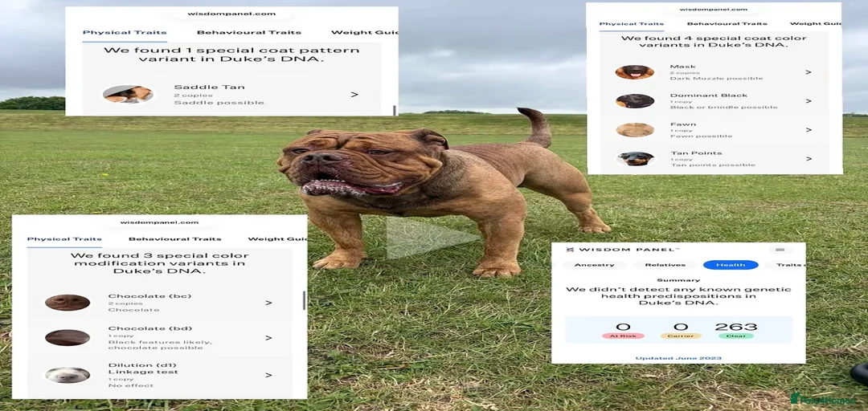Switch to the Ancestry tab
This screenshot has width=868, height=411.
coord(595,265)
